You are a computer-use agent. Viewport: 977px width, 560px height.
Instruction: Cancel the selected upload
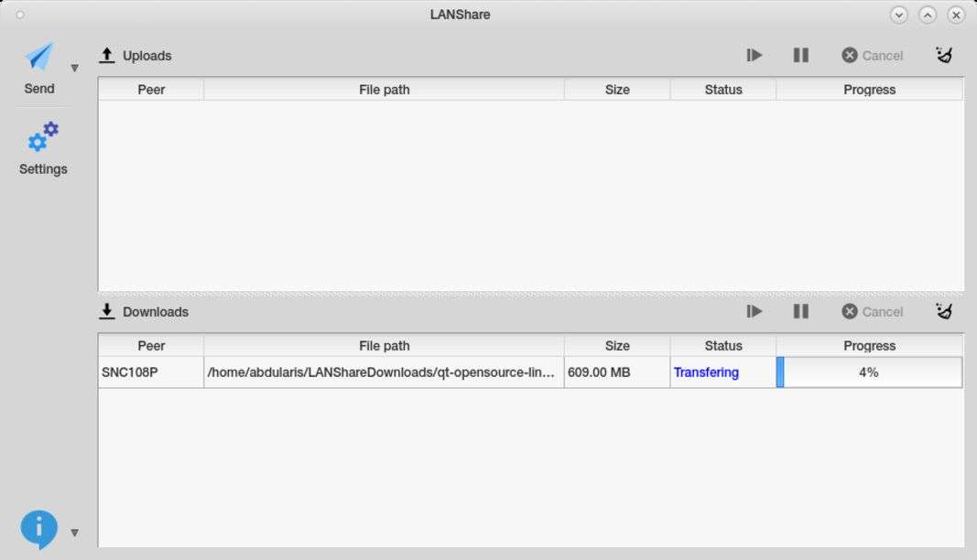[x=872, y=56]
